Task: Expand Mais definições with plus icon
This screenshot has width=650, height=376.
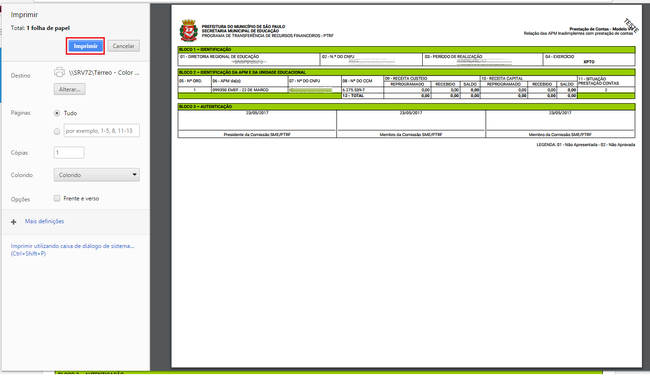Action: point(14,222)
